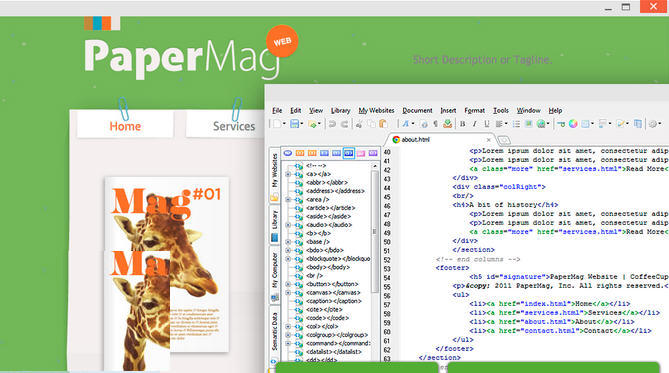Expand the <canvas></canvas> tree node

tap(288, 293)
